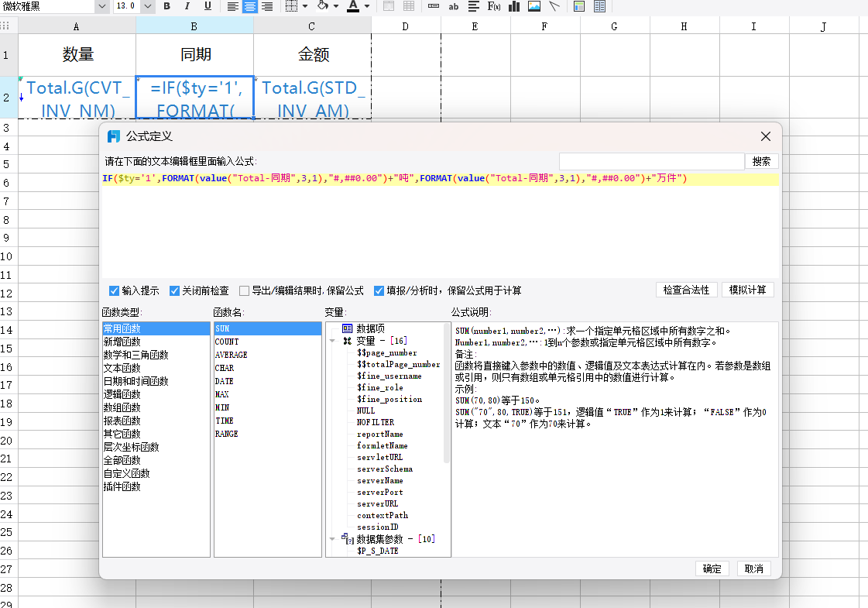
Task: Select column D header in spreadsheet
Action: point(406,26)
